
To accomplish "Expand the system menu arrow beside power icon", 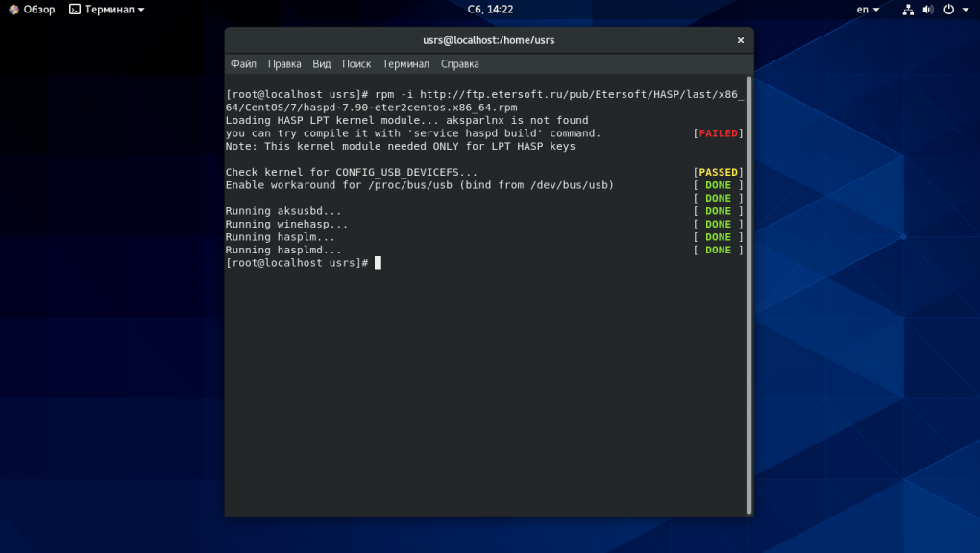I will tap(966, 10).
